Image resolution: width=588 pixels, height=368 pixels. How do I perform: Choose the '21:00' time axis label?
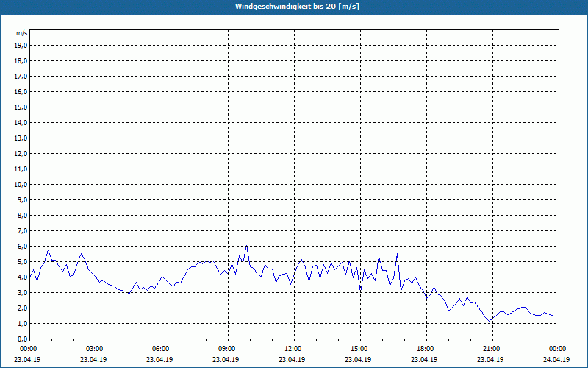click(x=490, y=349)
